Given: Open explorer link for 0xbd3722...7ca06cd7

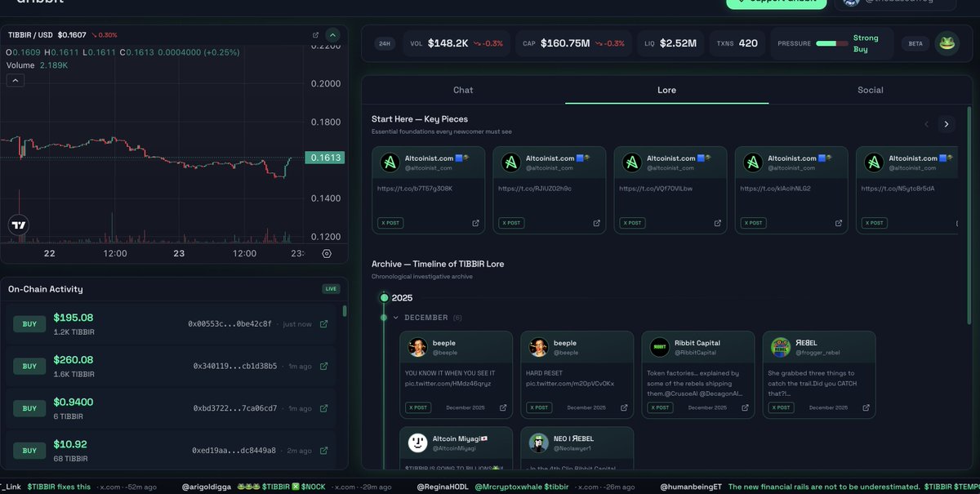Looking at the screenshot, I should [x=324, y=408].
